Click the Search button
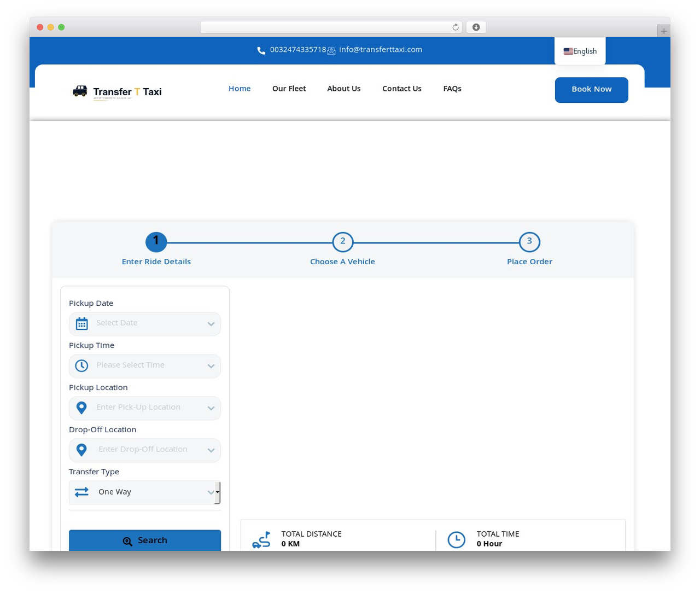Screen dimensions: 700x593 [145, 540]
